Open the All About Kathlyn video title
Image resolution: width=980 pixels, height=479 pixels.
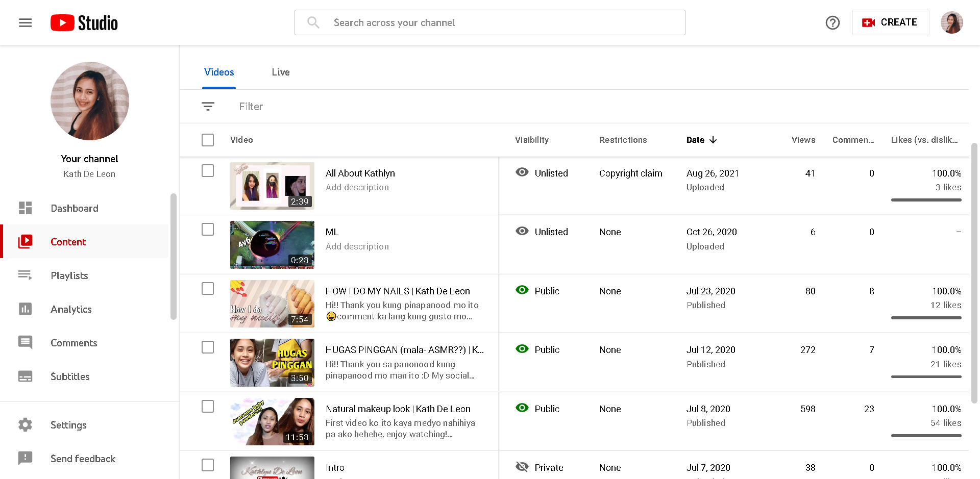[360, 173]
